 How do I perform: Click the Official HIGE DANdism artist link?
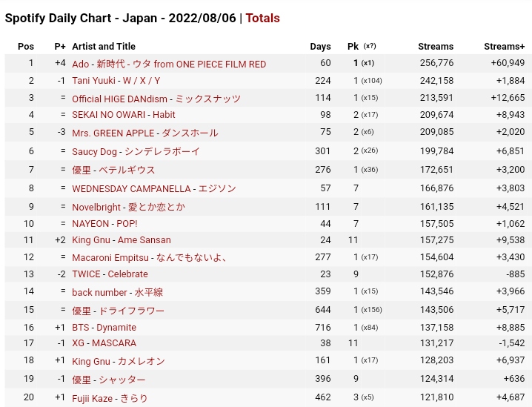coord(119,98)
